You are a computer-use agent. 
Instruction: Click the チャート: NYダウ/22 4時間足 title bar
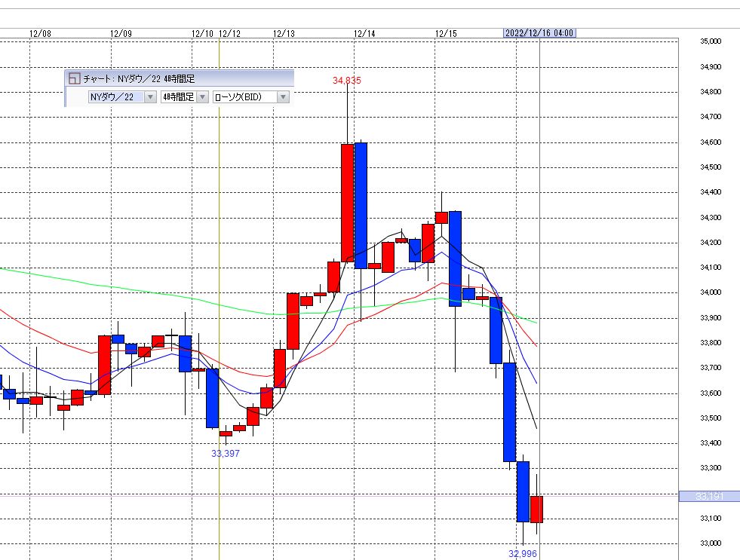(x=180, y=78)
